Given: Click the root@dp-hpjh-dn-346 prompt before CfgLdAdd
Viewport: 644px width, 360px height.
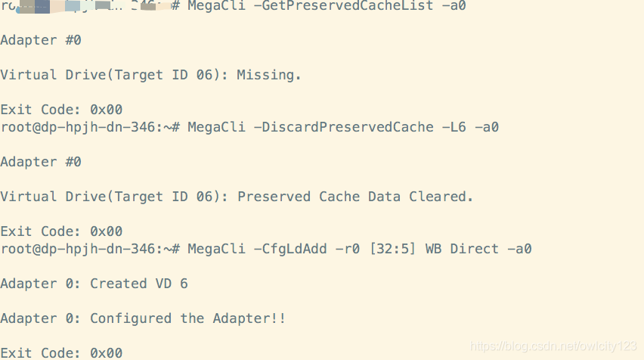Looking at the screenshot, I should pyautogui.click(x=90, y=249).
